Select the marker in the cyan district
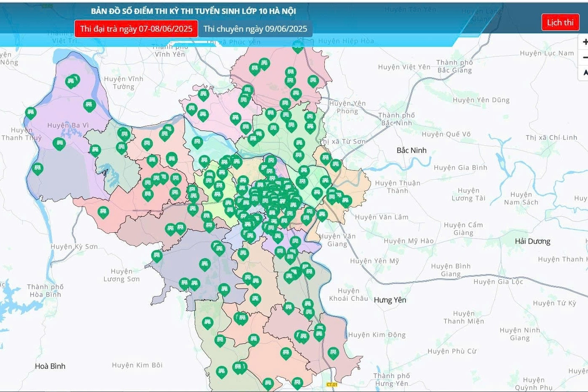Screen dimensions: 588x392 click(x=197, y=142)
